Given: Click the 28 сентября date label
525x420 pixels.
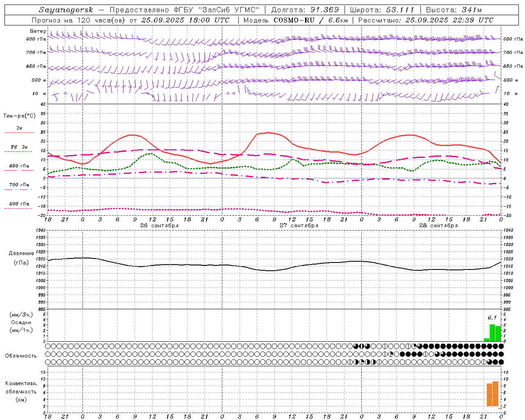Looking at the screenshot, I should pyautogui.click(x=438, y=226).
